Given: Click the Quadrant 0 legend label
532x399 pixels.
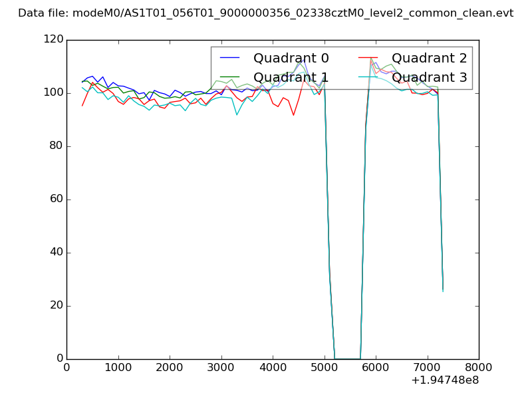Looking at the screenshot, I should [291, 58].
